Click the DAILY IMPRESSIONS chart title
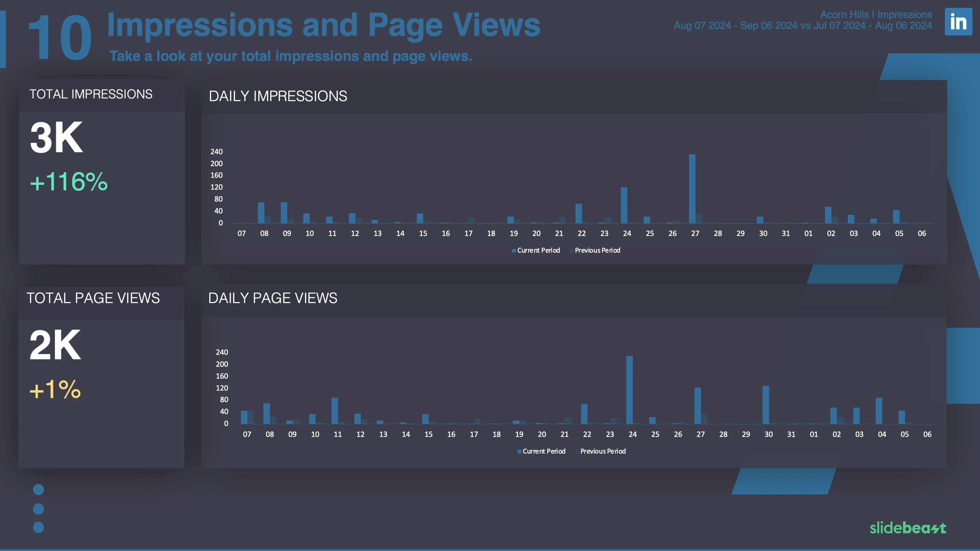The height and width of the screenshot is (551, 980). click(278, 96)
